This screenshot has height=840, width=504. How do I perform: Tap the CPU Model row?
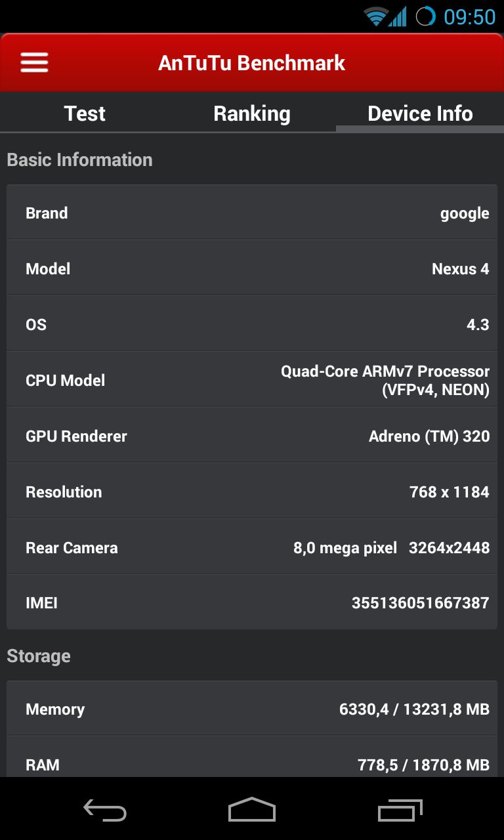[x=252, y=380]
